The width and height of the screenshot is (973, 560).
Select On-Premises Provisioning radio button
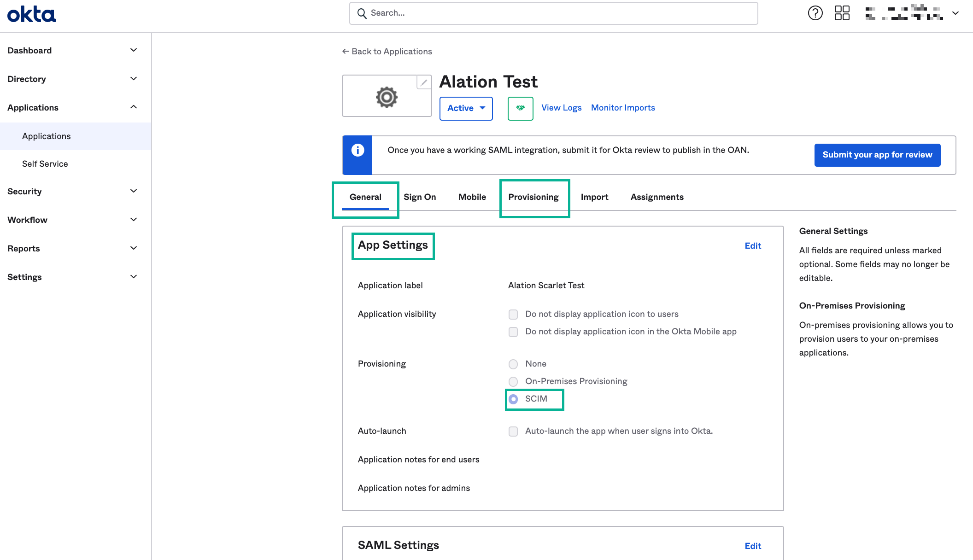(x=513, y=382)
